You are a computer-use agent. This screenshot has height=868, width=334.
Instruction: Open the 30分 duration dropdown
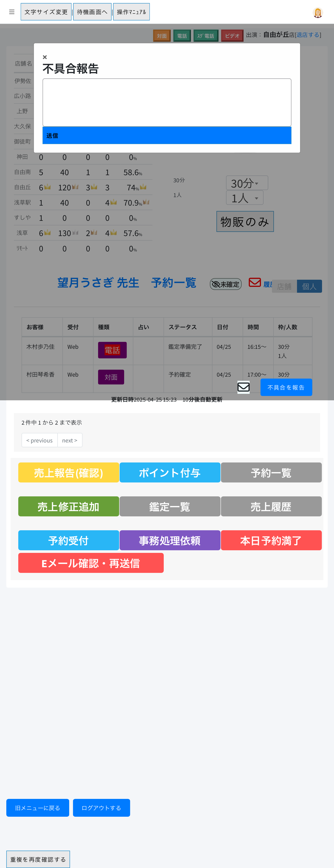246,183
